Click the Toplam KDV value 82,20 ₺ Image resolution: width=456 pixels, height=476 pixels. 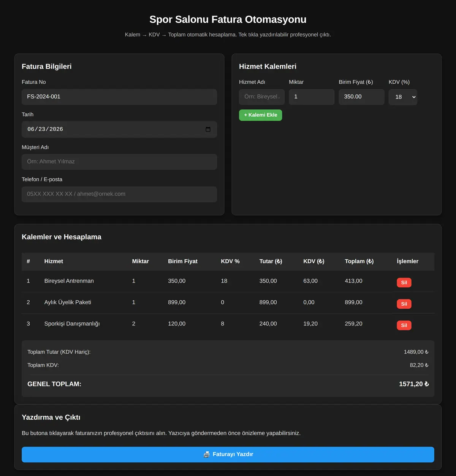(x=419, y=365)
